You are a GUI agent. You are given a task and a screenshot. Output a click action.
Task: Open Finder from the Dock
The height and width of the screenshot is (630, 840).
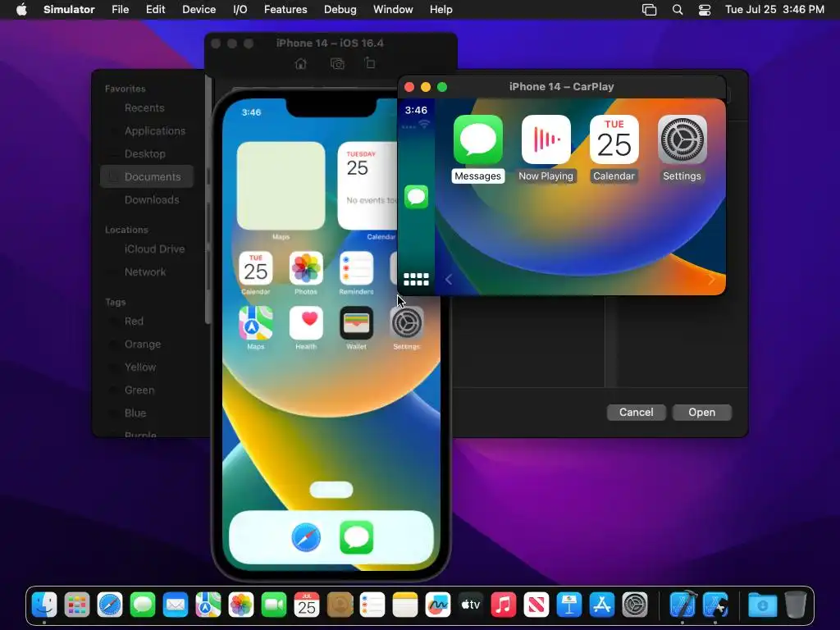click(x=44, y=605)
